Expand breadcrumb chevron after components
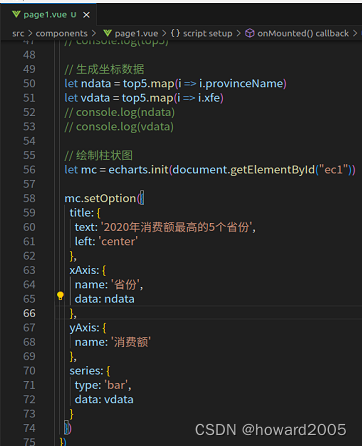The height and width of the screenshot is (446, 362). click(x=94, y=33)
